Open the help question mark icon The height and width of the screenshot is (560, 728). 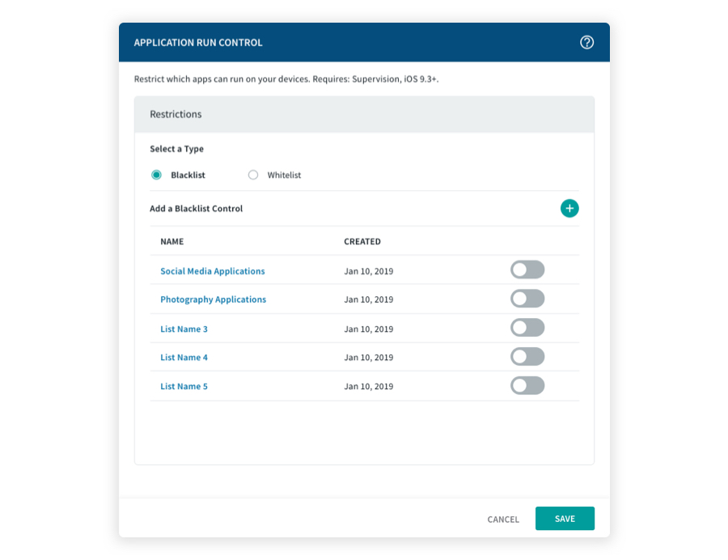(x=587, y=43)
